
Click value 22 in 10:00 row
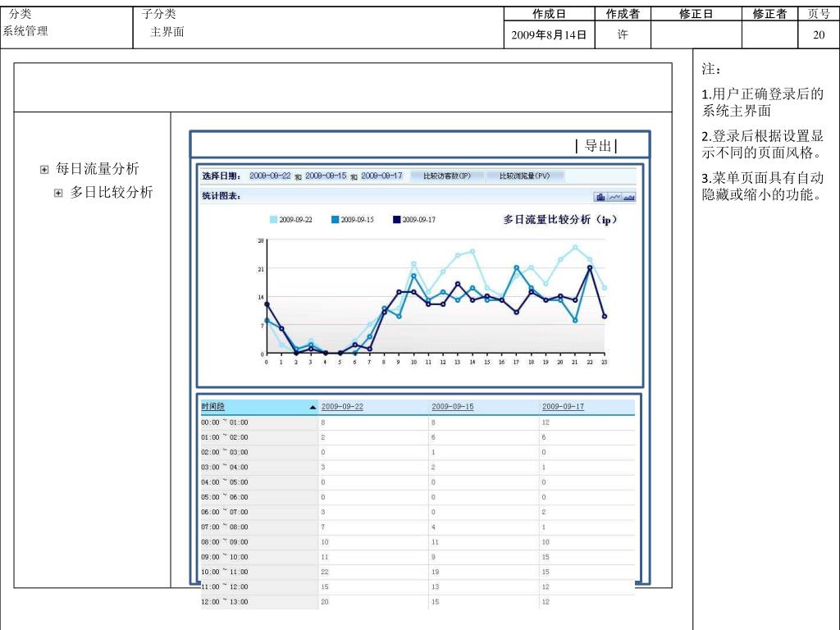(325, 572)
